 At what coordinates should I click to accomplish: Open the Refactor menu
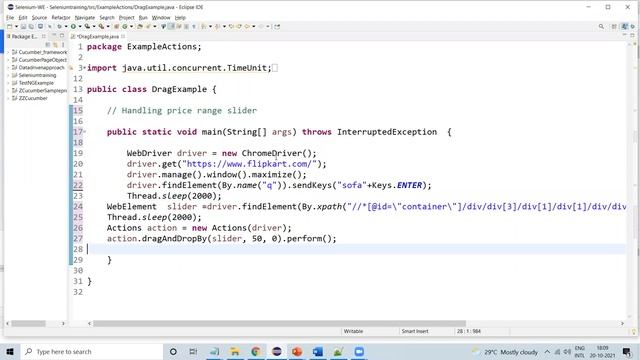click(61, 18)
